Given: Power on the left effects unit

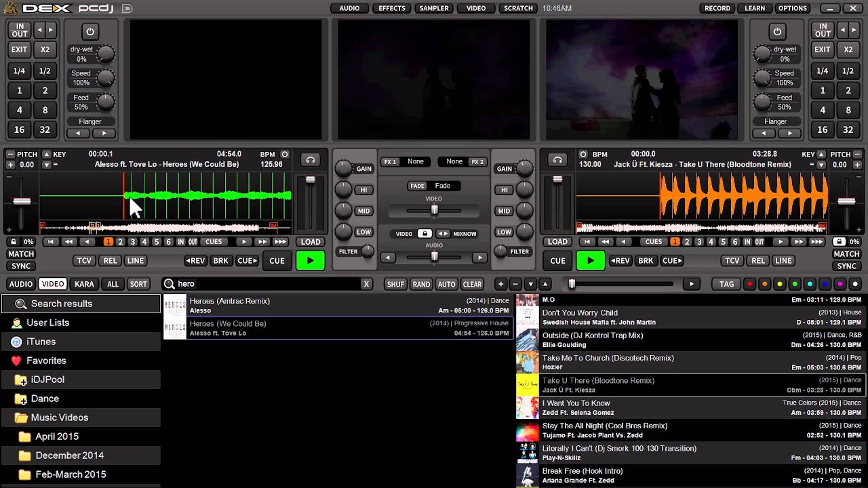Looking at the screenshot, I should pos(90,32).
